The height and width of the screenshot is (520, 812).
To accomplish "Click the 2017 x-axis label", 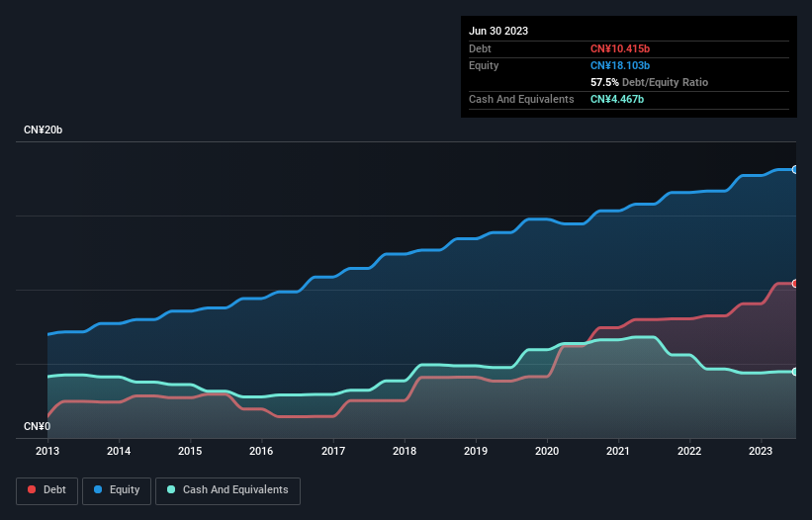I will (333, 451).
